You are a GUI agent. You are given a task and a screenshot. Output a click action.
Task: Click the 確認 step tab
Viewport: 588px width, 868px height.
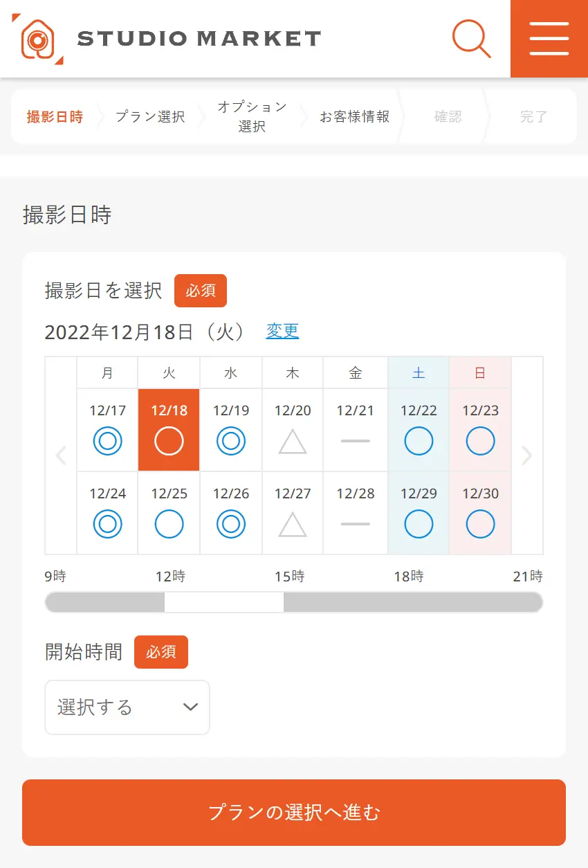[448, 116]
